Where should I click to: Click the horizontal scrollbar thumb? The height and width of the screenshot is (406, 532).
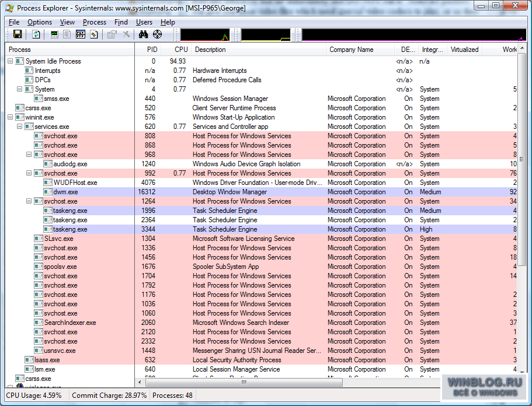244,382
